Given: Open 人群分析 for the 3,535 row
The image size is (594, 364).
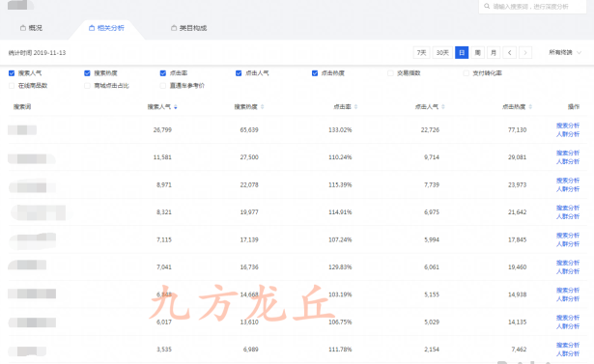Looking at the screenshot, I should click(x=568, y=353).
